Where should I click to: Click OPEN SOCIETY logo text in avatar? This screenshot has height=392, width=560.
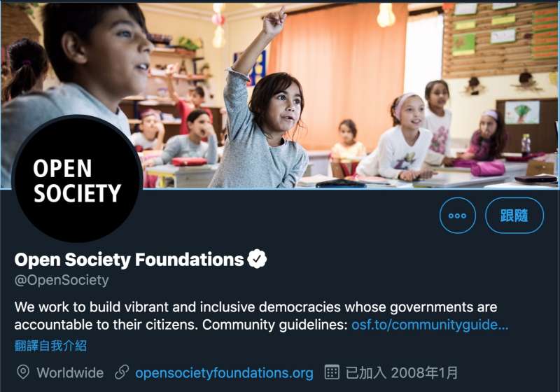pos(77,181)
